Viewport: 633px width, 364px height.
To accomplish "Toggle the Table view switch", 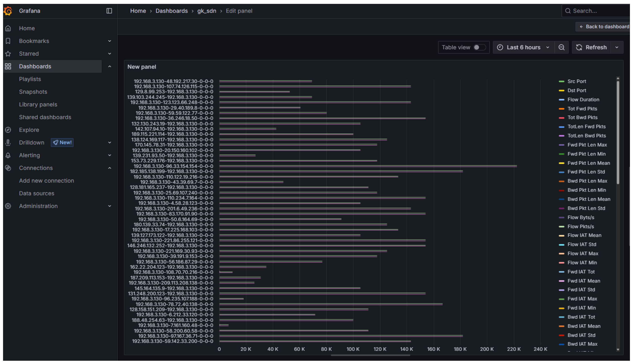I will pyautogui.click(x=479, y=47).
